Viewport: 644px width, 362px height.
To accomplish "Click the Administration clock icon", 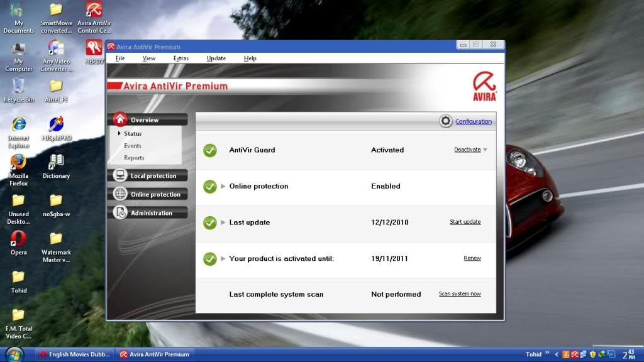I will pos(120,212).
